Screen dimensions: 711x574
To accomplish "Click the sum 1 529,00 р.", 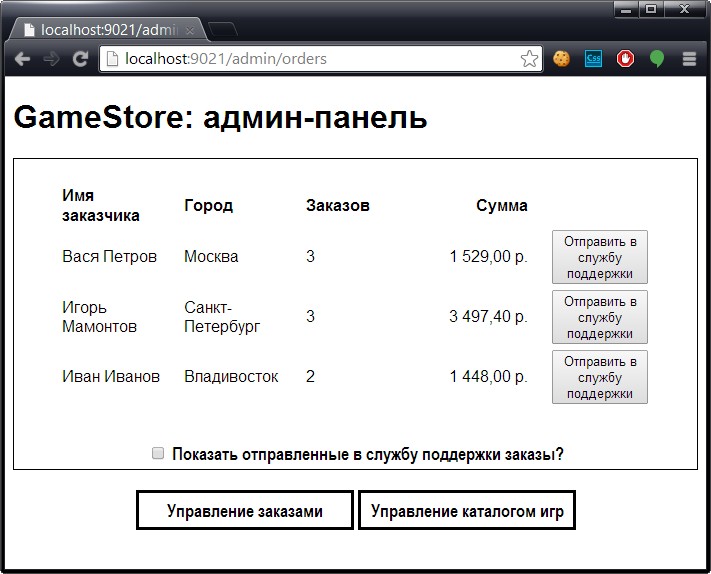I will coord(488,257).
